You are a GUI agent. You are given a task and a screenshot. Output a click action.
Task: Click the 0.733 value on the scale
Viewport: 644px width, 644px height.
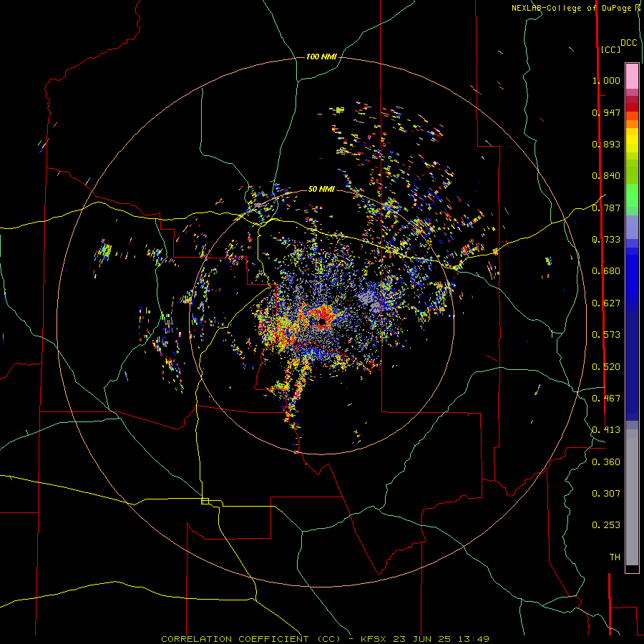pyautogui.click(x=606, y=240)
